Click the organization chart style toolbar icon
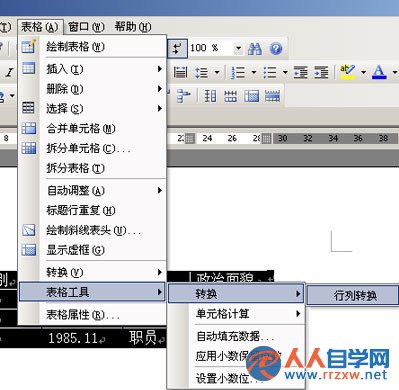Image resolution: width=399 pixels, height=390 pixels. point(183,96)
